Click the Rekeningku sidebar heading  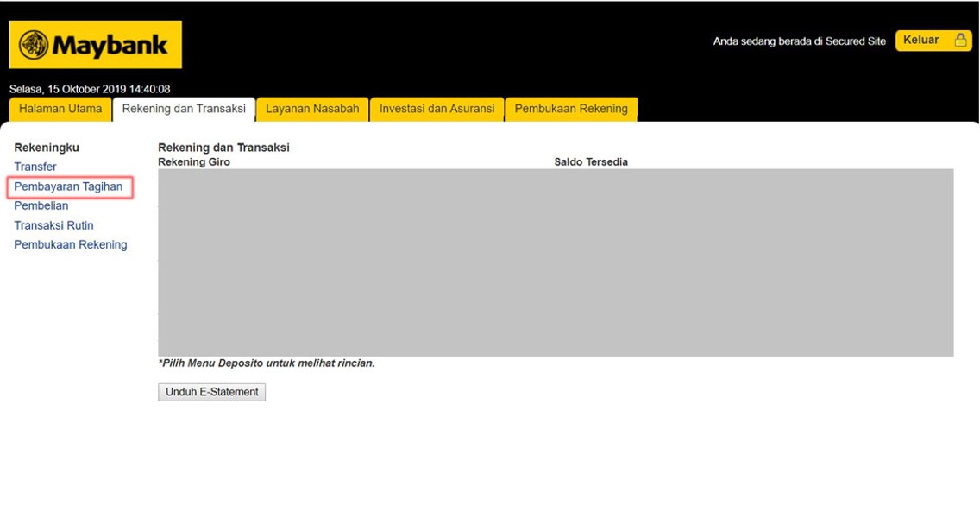[x=47, y=148]
